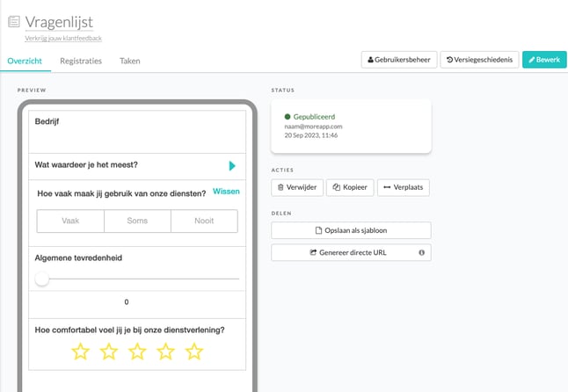
Task: Expand the 'Wat waardeer je het meest?' arrow
Action: point(232,165)
